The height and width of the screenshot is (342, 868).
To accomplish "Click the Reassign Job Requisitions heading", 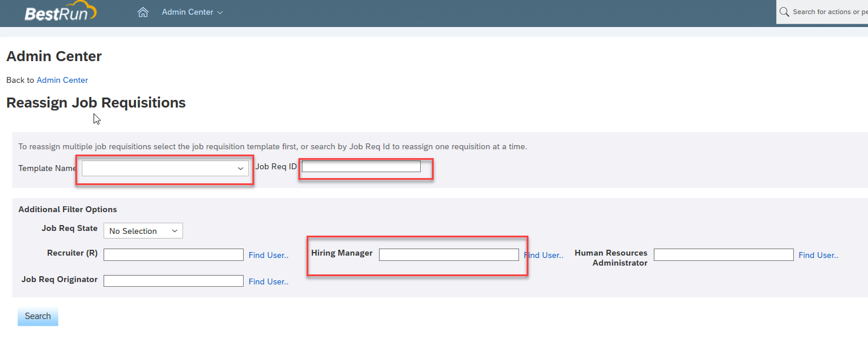I will (x=96, y=103).
